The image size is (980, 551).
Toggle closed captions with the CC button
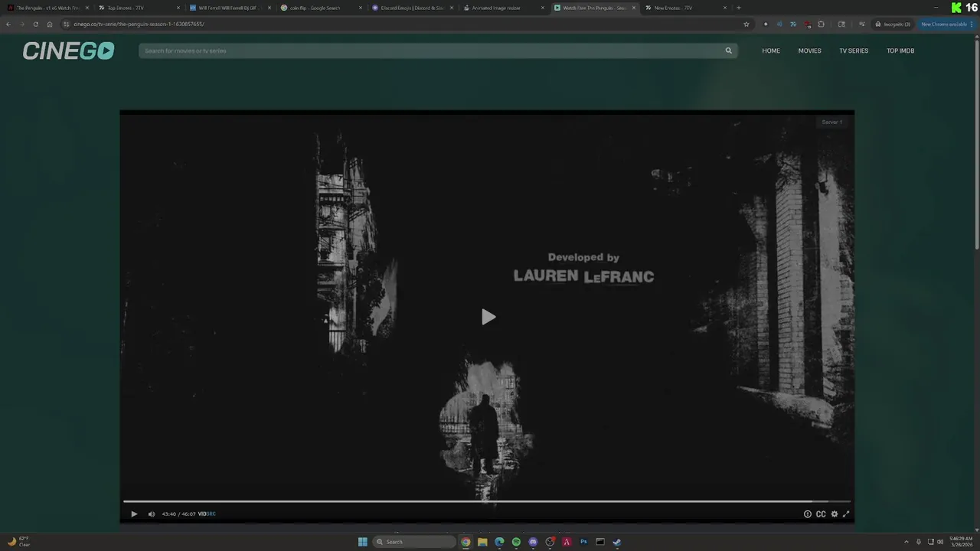coord(821,514)
